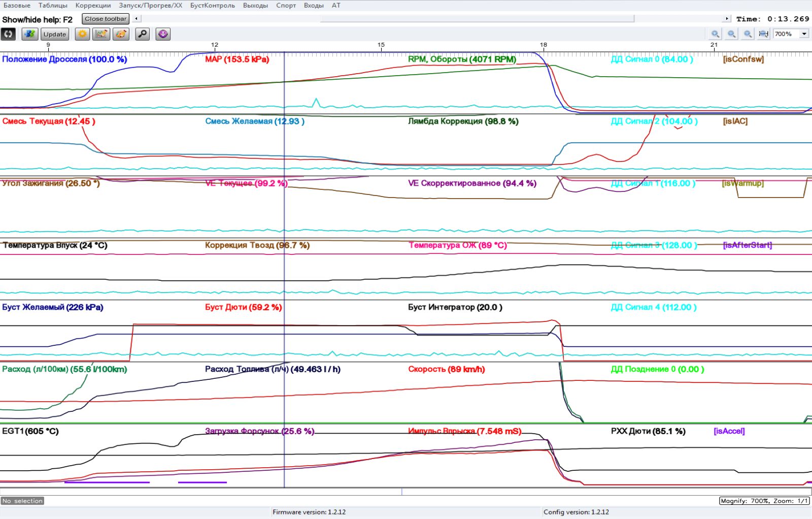Click the timeline scrollbar left arrow
Screen dimensions: 812x519
pos(136,19)
